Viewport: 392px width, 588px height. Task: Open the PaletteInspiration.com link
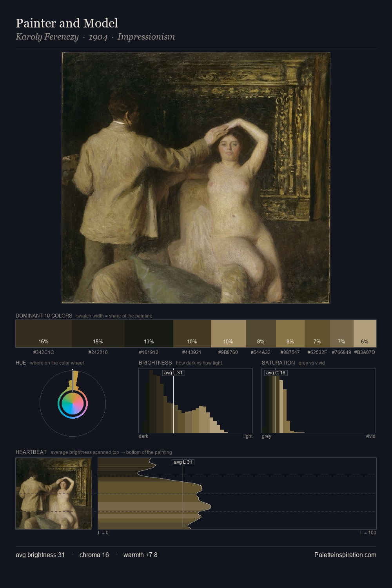tap(345, 555)
